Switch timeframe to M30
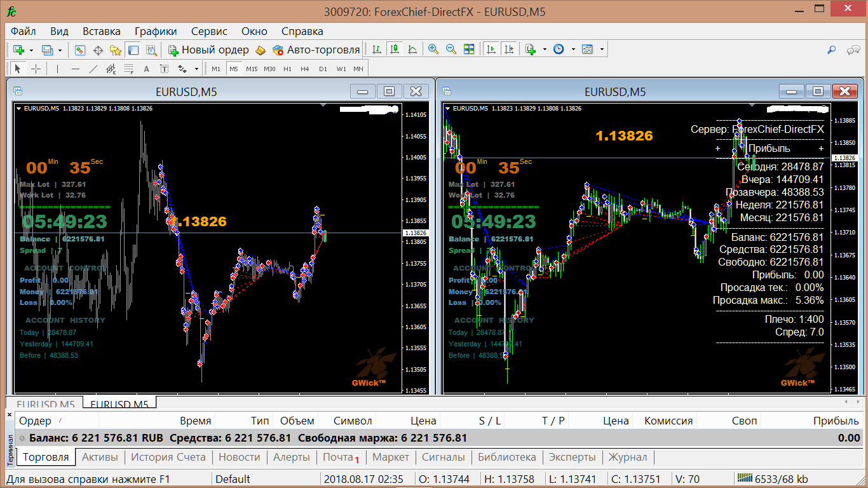This screenshot has width=868, height=488. 269,69
